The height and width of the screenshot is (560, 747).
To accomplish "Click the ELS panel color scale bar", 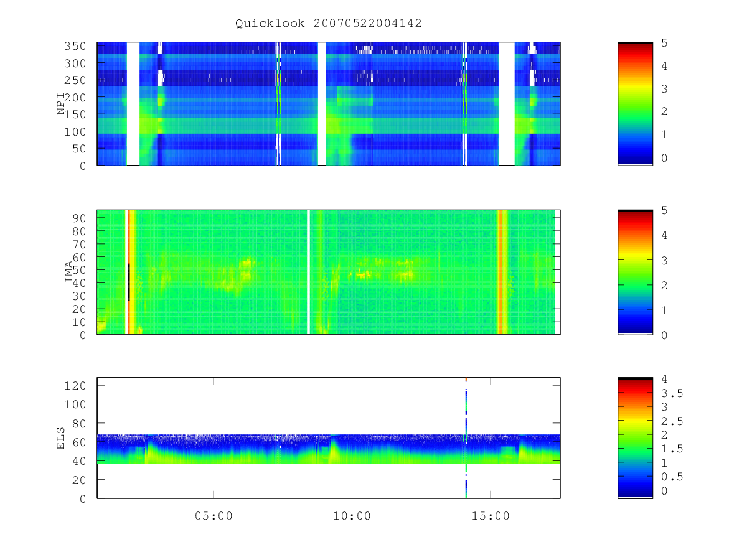I will (635, 438).
